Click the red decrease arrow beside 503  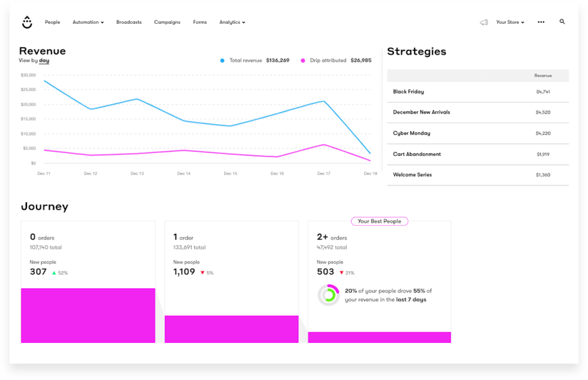point(342,272)
